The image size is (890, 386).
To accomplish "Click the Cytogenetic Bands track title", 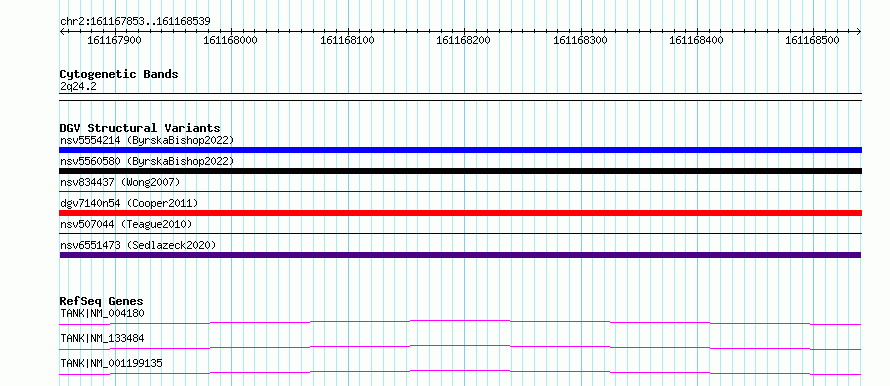I will (119, 74).
